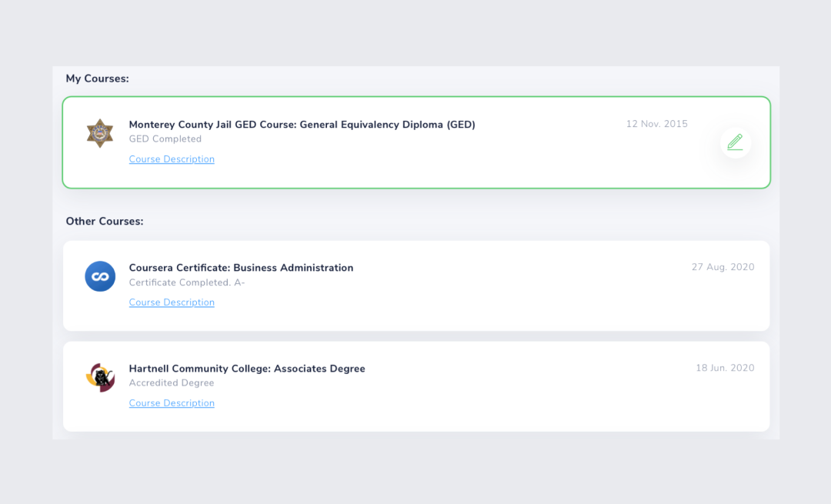Click the "Certificate Completed. A-" status text
The width and height of the screenshot is (831, 504).
(187, 282)
